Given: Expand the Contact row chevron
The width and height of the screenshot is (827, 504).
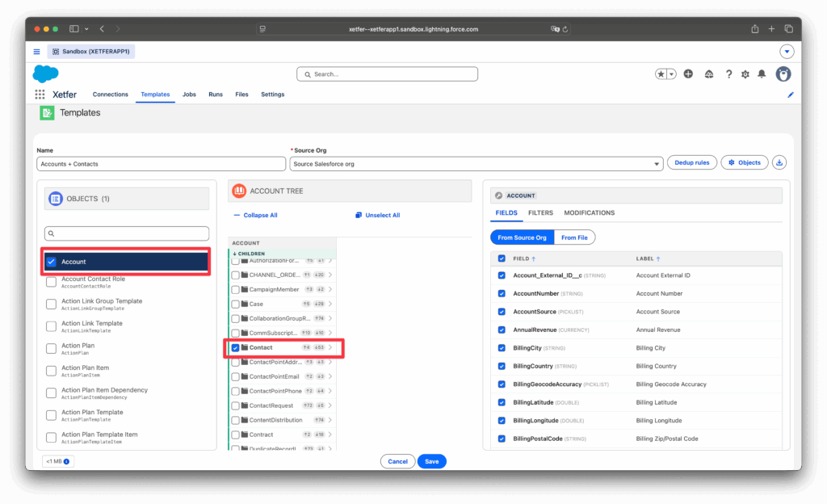Looking at the screenshot, I should click(x=330, y=348).
